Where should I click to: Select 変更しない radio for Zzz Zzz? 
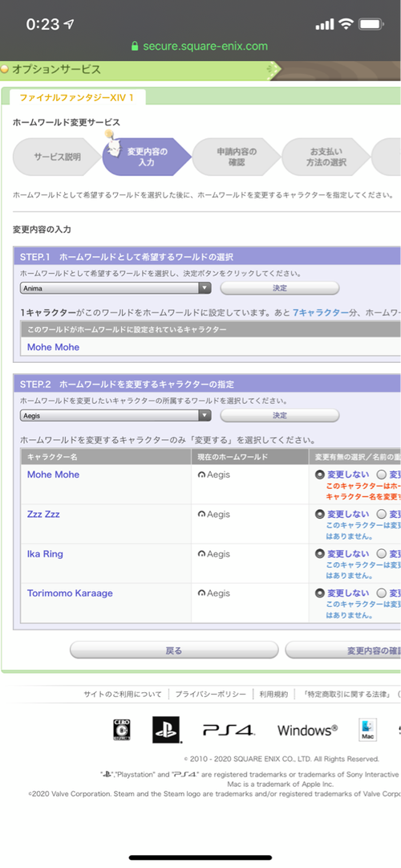coord(320,514)
